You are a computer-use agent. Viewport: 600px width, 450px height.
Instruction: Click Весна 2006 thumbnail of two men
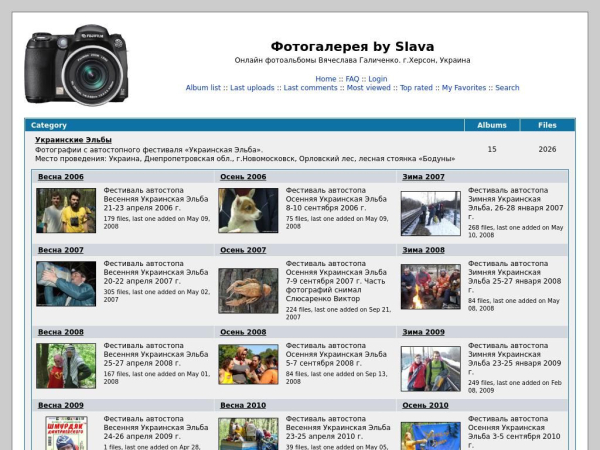click(x=66, y=210)
